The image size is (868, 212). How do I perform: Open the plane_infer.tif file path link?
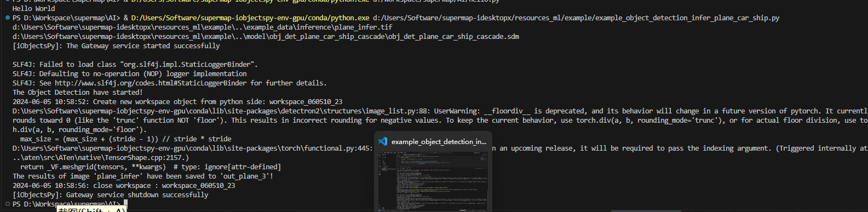tap(203, 27)
